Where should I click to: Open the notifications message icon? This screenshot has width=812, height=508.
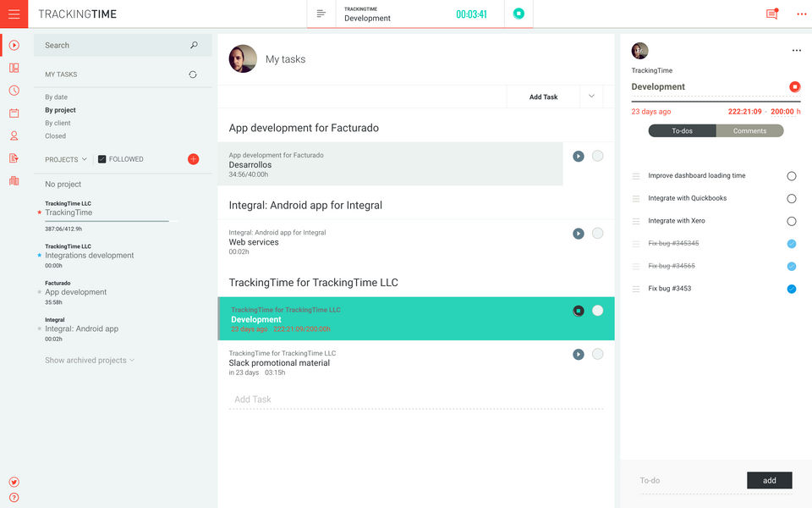771,14
